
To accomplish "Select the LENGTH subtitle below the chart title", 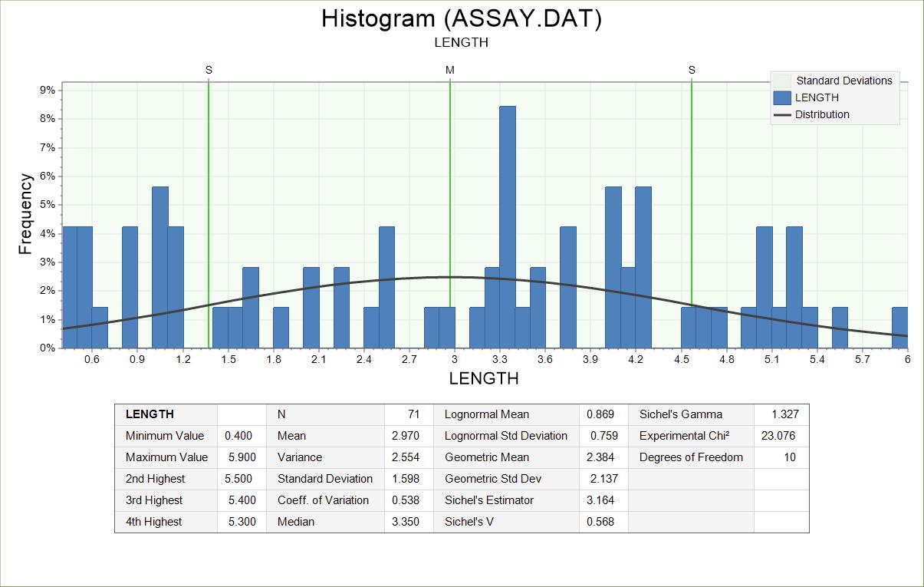I will tap(462, 42).
